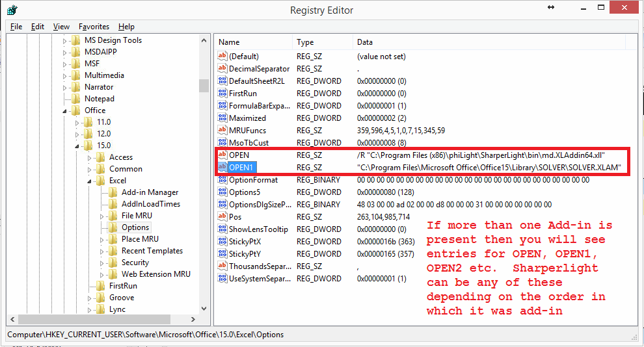Open the View menu
Image resolution: width=644 pixels, height=347 pixels.
point(61,27)
